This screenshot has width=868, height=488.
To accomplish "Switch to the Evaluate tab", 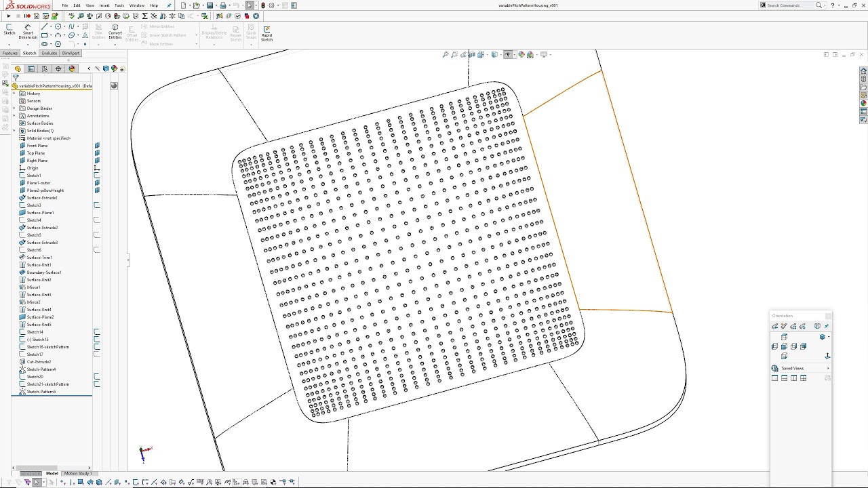I will tap(50, 53).
